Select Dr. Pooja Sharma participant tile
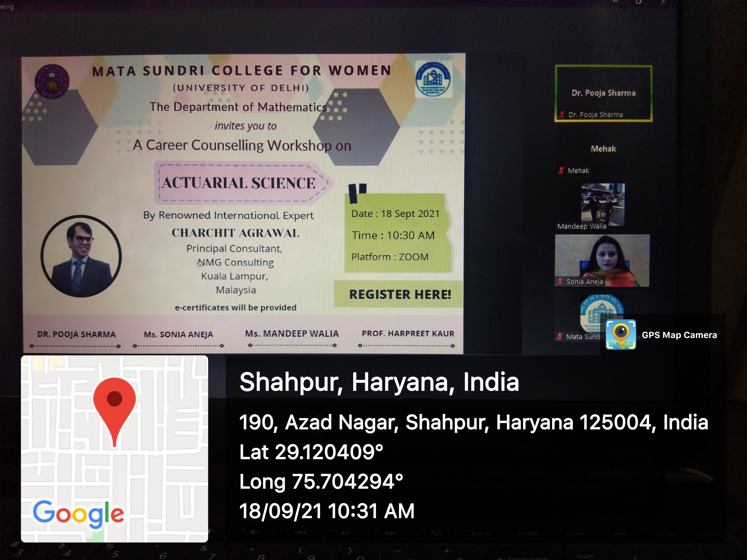 [x=604, y=93]
